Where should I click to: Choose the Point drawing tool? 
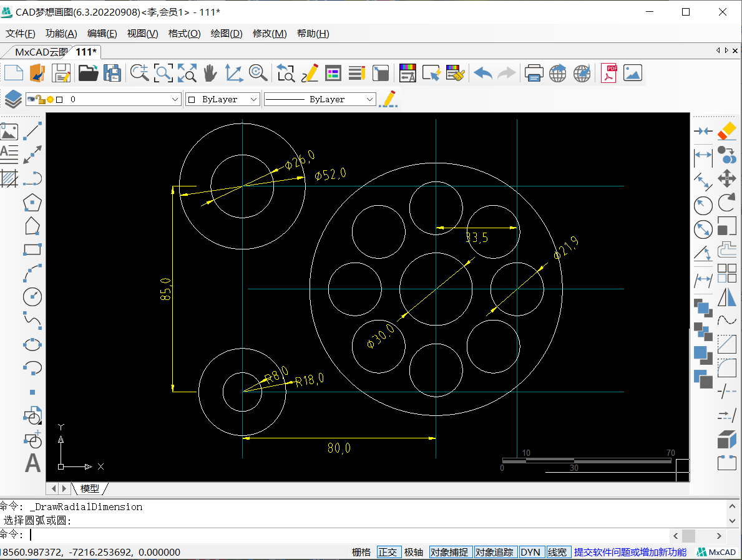point(32,392)
